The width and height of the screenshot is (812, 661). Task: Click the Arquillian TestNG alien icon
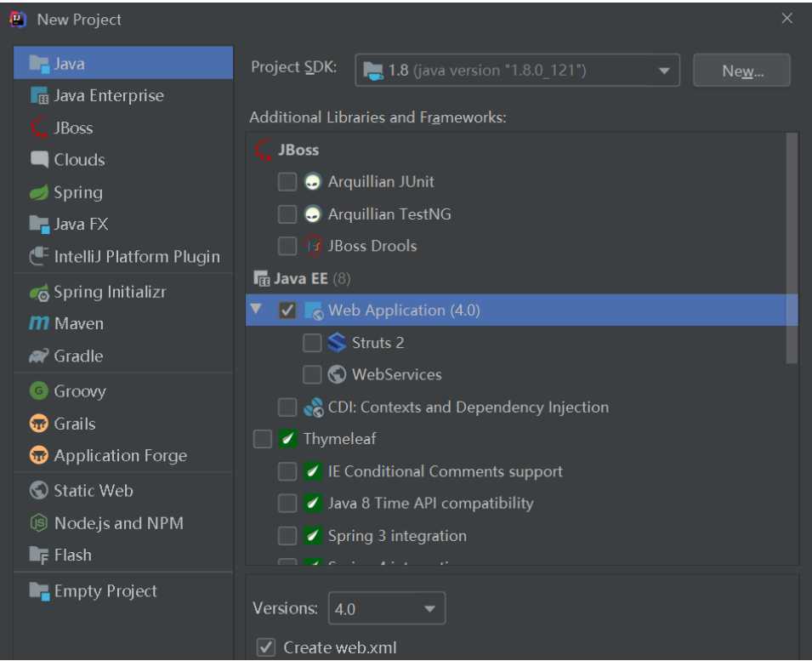click(312, 214)
